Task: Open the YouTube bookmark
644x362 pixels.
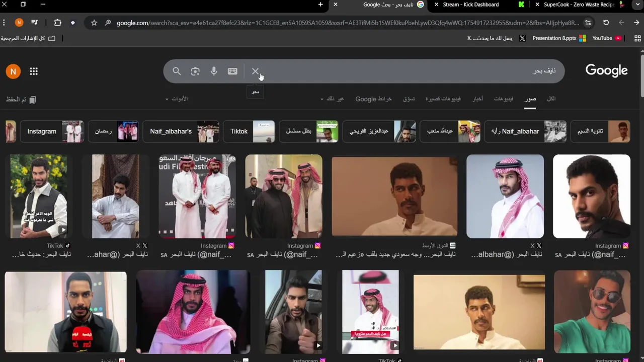Action: (x=607, y=38)
